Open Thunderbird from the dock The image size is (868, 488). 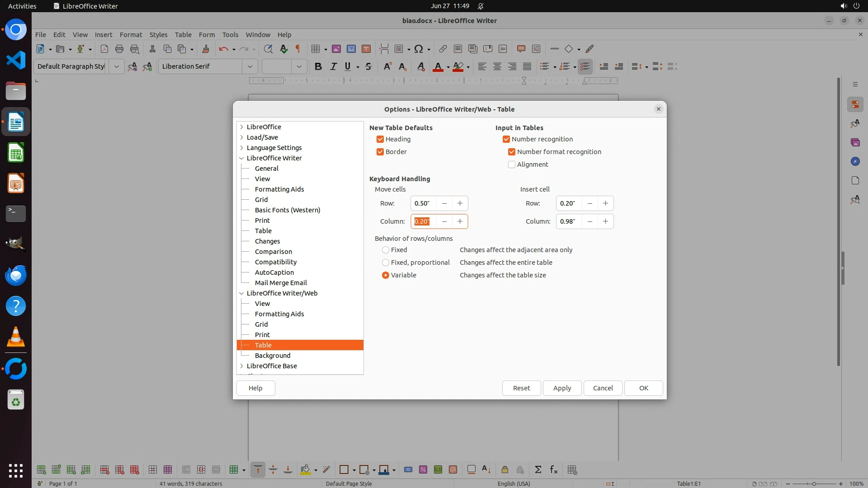[x=16, y=275]
